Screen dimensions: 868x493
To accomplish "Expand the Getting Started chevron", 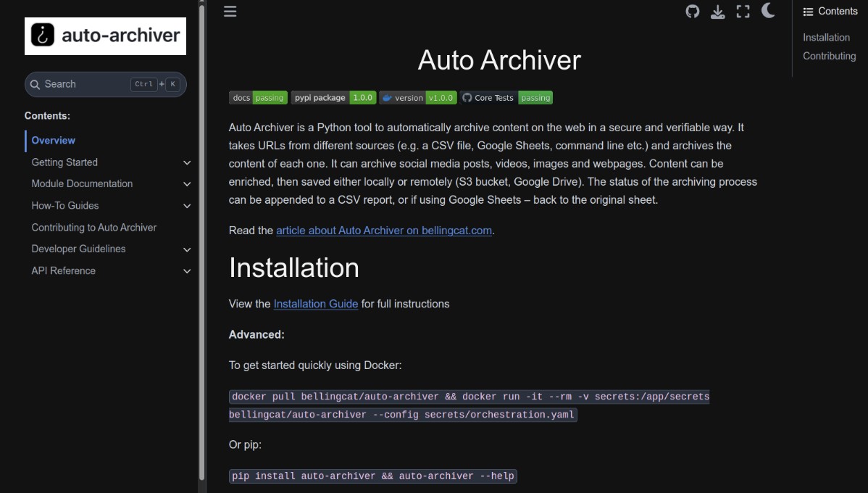I will pos(187,163).
